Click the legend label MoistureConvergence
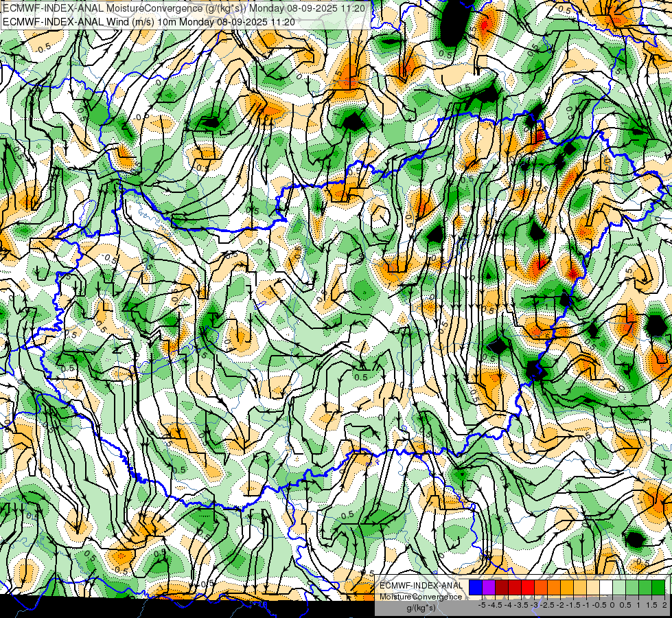This screenshot has width=672, height=618. tap(420, 597)
